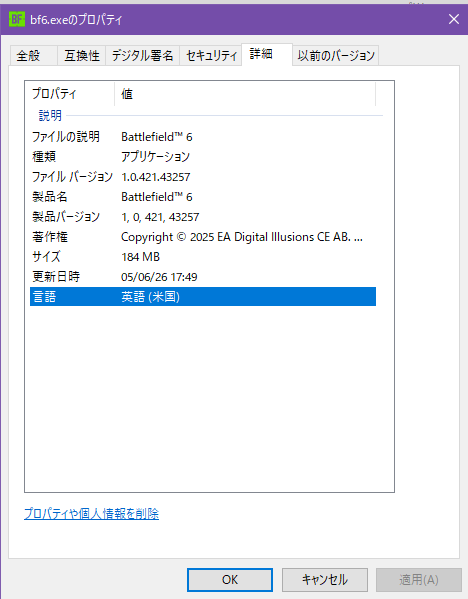Image resolution: width=468 pixels, height=599 pixels.
Task: Select the ファイル バージョン row
Action: (203, 177)
